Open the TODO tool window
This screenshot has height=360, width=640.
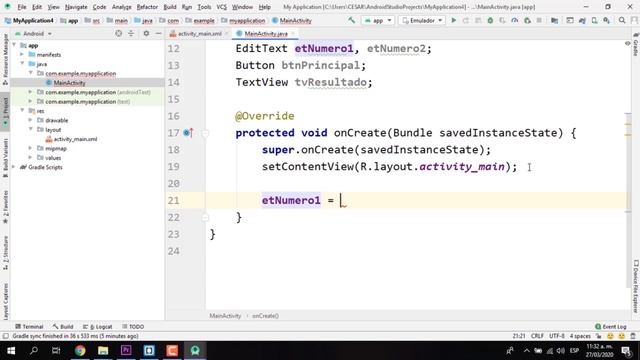pyautogui.click(x=133, y=327)
